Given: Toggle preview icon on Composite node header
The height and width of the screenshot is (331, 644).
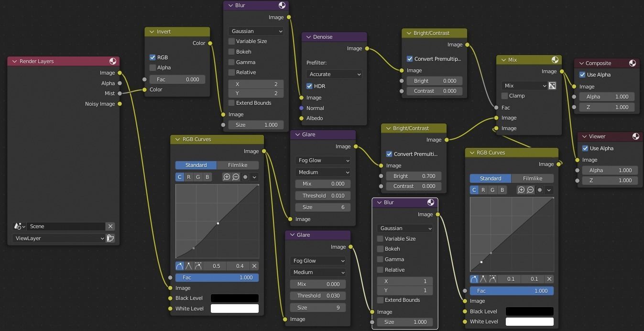Looking at the screenshot, I should coord(633,63).
